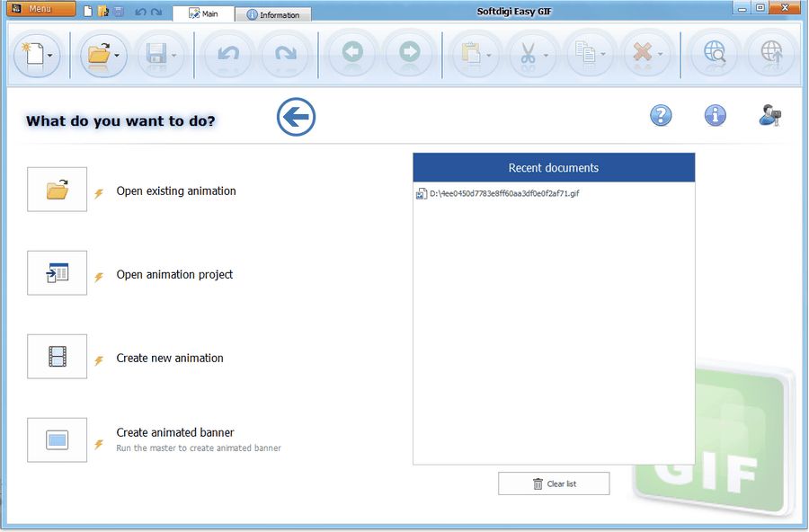Image resolution: width=809 pixels, height=532 pixels.
Task: Open help via the question mark icon
Action: pos(661,115)
